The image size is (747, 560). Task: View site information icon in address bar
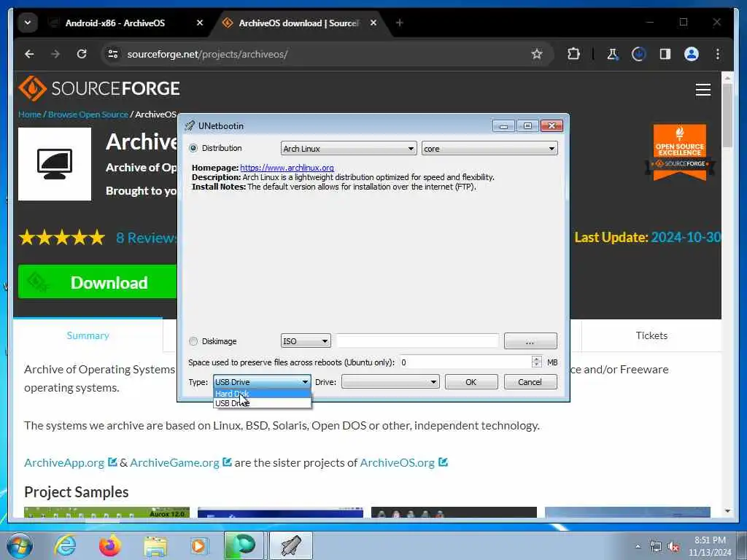(x=113, y=54)
